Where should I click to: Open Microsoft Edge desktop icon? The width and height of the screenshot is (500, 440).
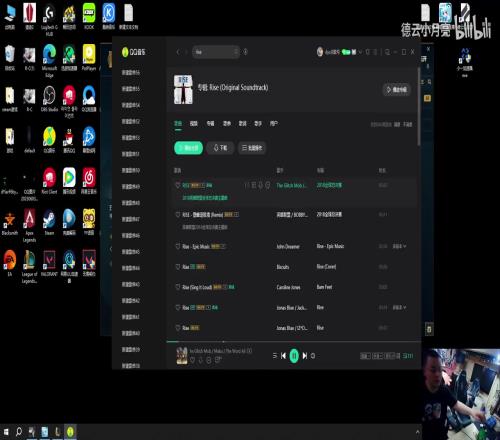pos(49,60)
